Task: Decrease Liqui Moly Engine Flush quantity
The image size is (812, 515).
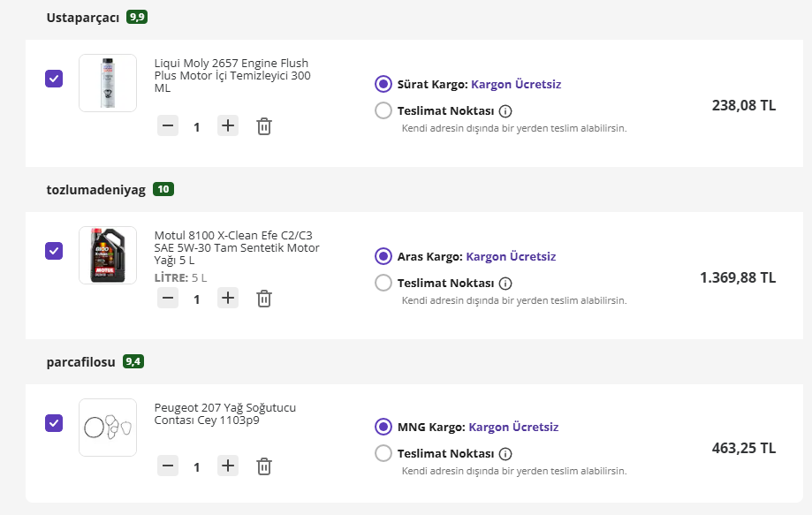Action: click(x=168, y=125)
